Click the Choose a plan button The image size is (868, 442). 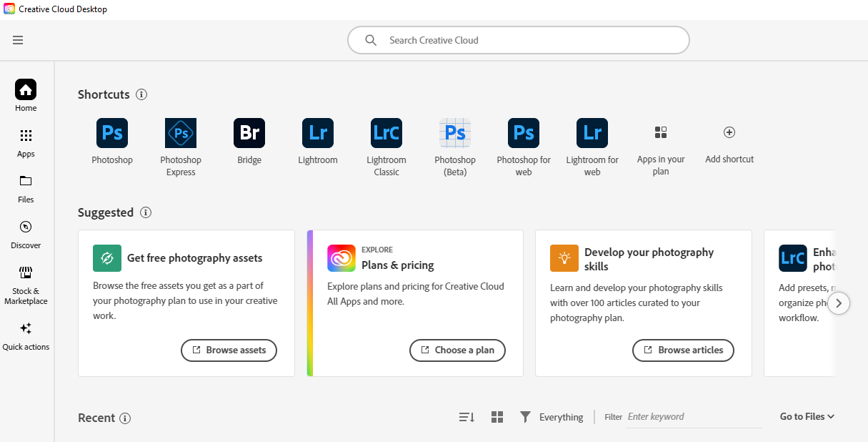tap(457, 350)
